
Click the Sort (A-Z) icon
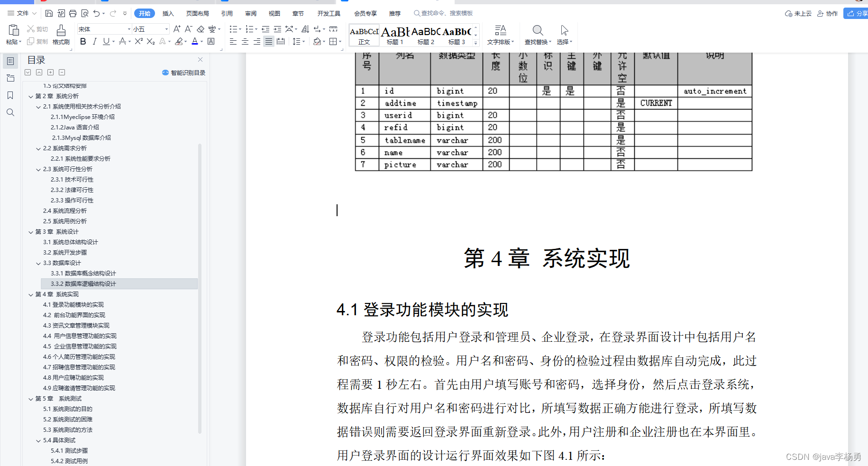click(x=305, y=29)
